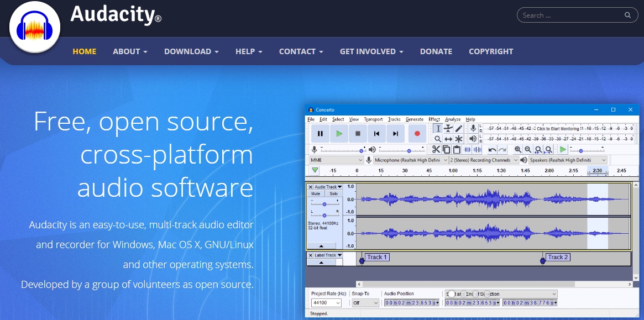
Task: Click the search magnifier icon
Action: (x=627, y=15)
